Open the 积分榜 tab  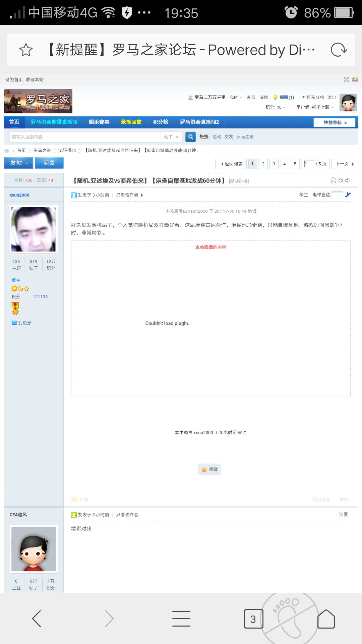tap(161, 122)
